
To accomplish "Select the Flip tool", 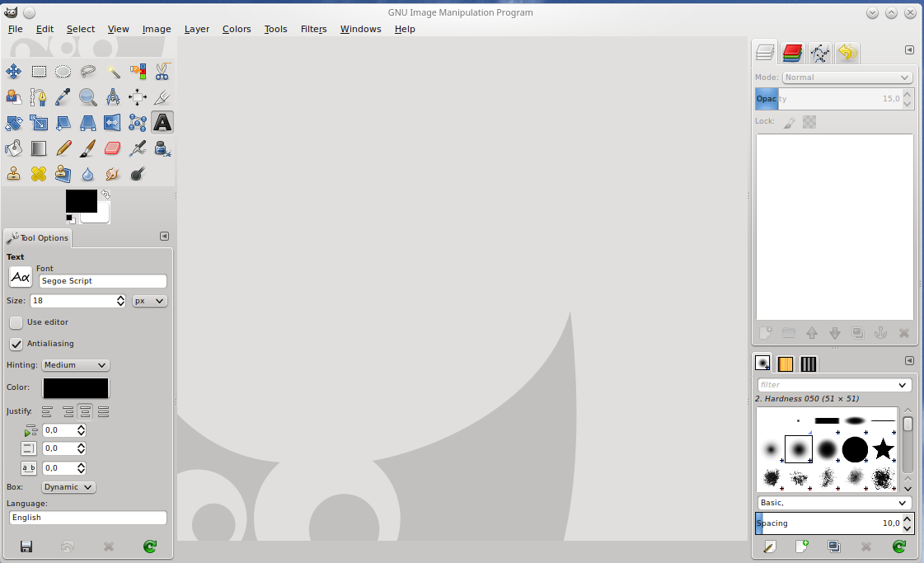I will click(112, 123).
